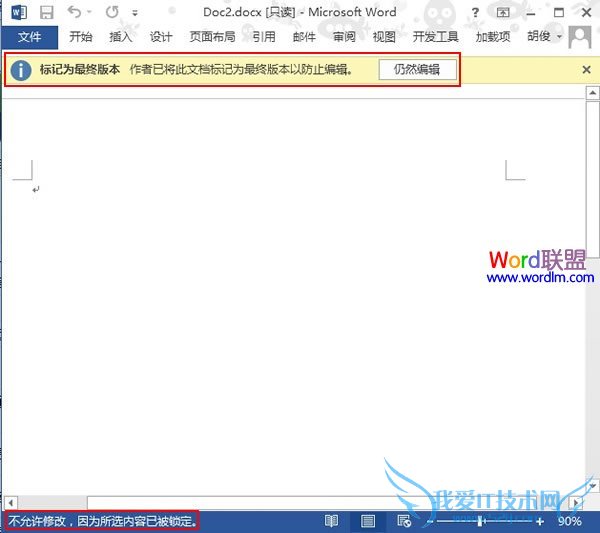Screen dimensions: 600x533
Task: Switch to the 视图 tab
Action: (x=384, y=37)
